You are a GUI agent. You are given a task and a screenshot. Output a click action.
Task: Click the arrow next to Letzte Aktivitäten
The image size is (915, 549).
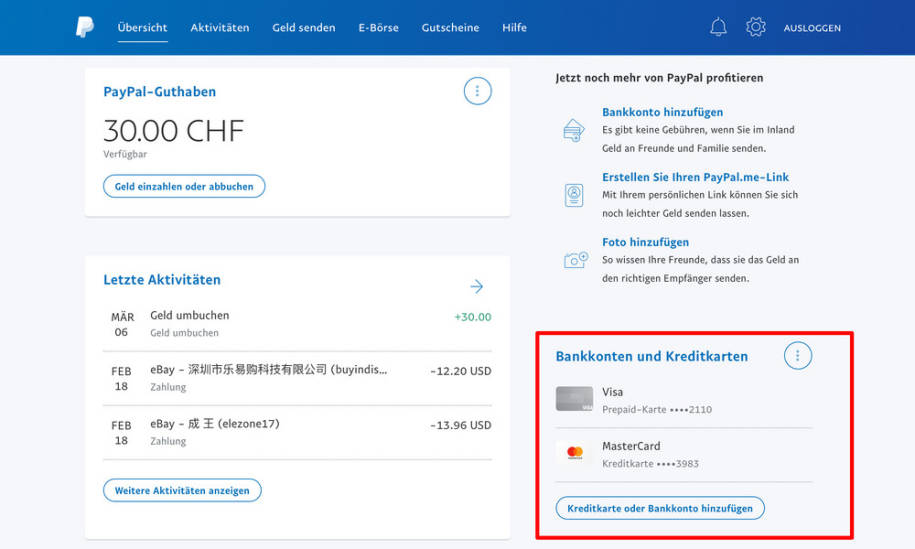477,286
